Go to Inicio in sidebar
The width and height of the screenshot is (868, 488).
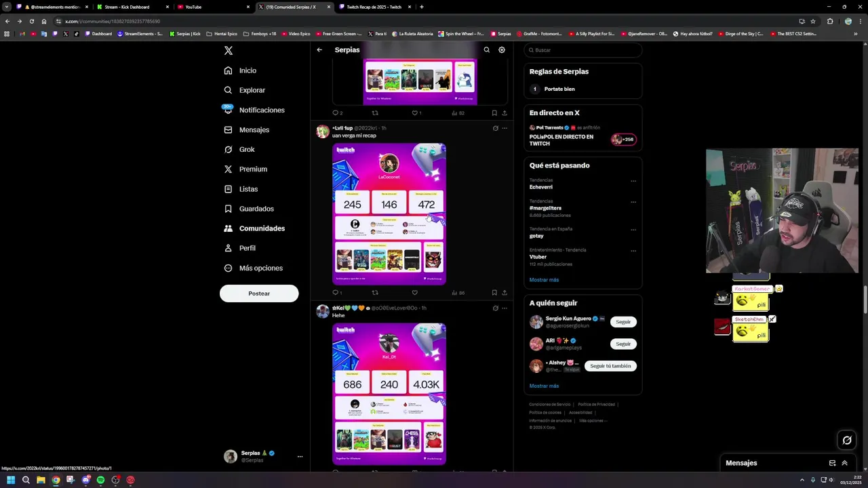240,70
